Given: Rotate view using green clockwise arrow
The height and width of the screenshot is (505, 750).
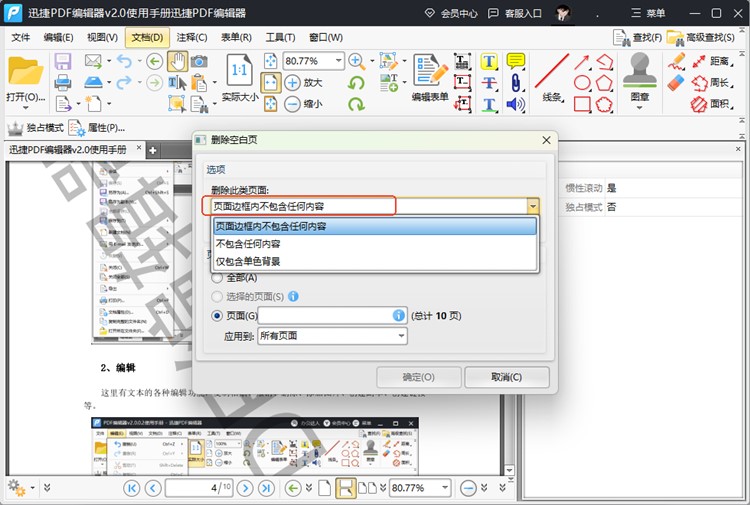Looking at the screenshot, I should point(356,104).
